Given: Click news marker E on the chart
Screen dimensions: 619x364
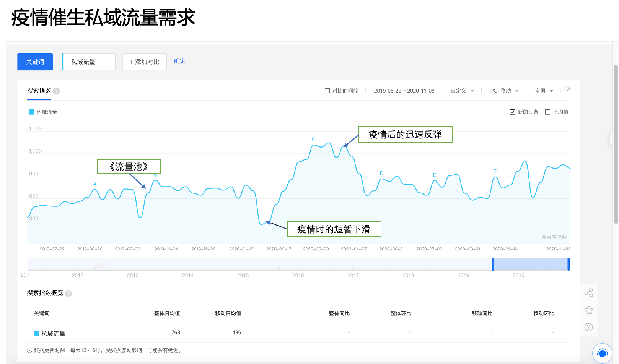Looking at the screenshot, I should click(435, 175).
